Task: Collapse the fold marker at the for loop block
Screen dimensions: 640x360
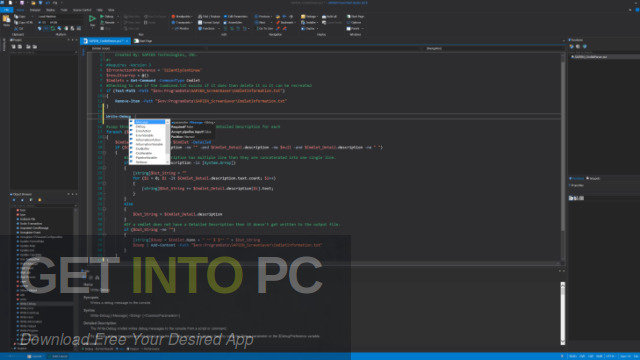Action: click(104, 183)
